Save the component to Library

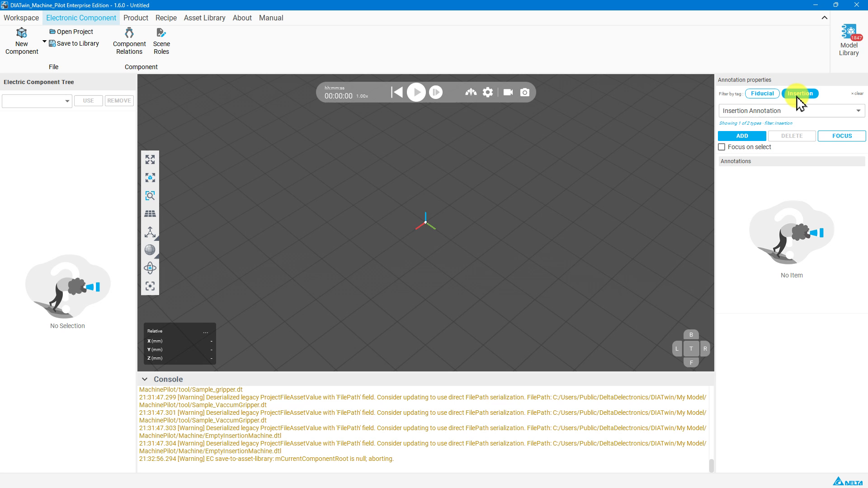click(74, 43)
